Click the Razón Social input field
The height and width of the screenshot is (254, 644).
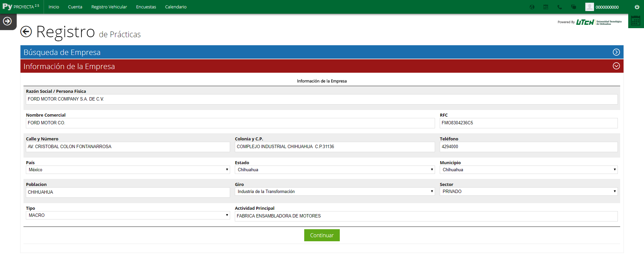[x=322, y=99]
